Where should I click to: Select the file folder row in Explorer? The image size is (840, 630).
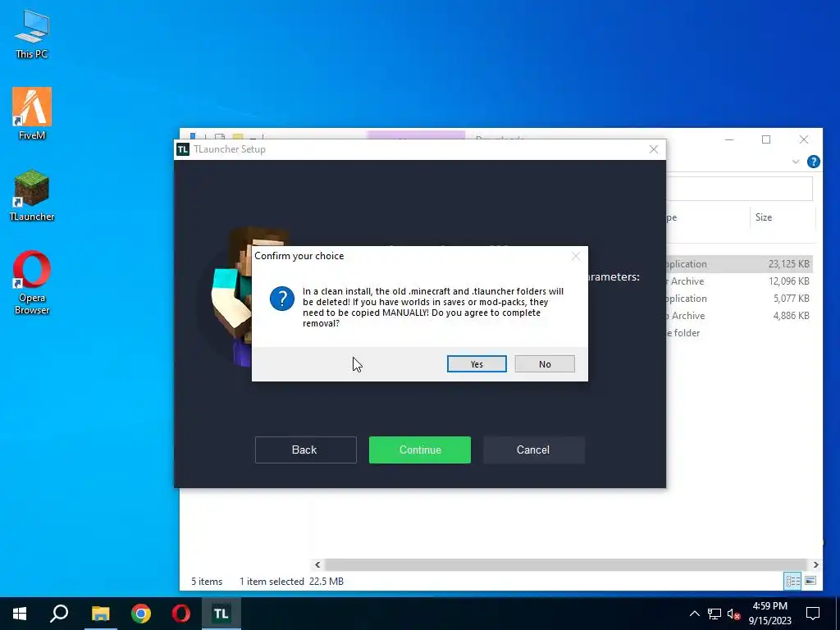point(739,333)
